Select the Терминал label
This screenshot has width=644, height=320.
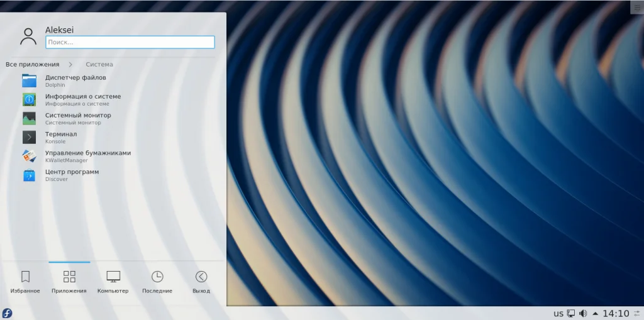[61, 135]
